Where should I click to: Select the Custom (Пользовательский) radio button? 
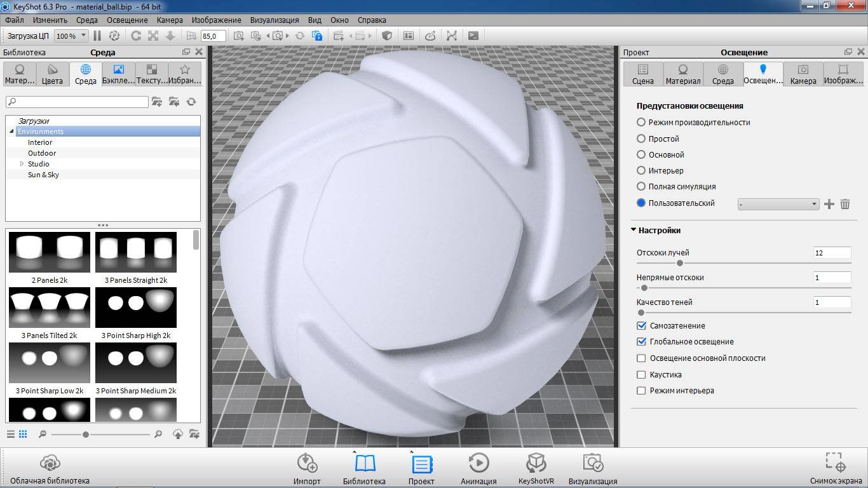641,203
